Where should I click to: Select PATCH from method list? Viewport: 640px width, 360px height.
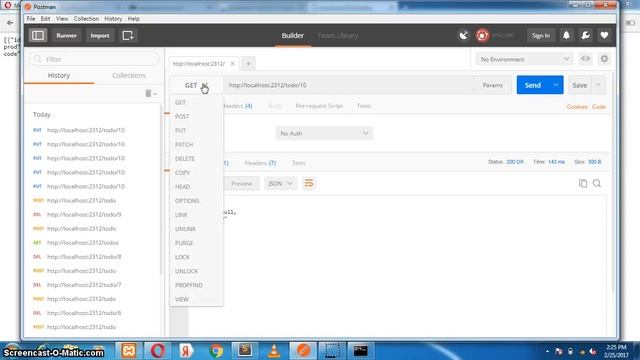point(184,144)
